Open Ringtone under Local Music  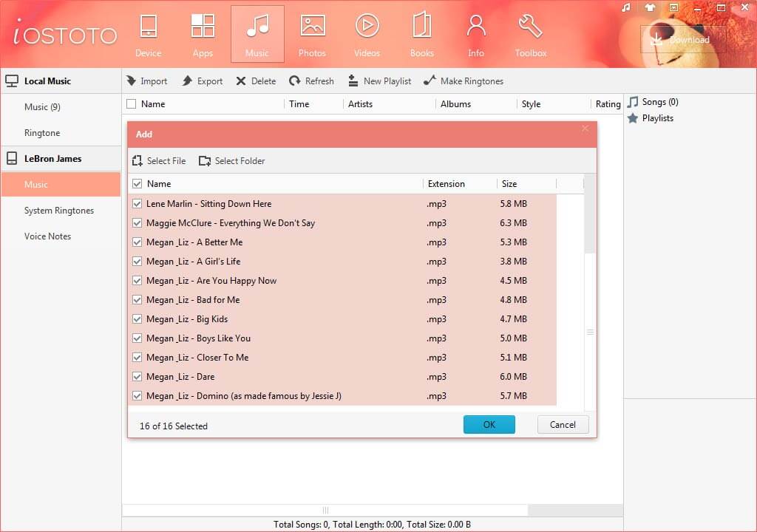pyautogui.click(x=42, y=133)
